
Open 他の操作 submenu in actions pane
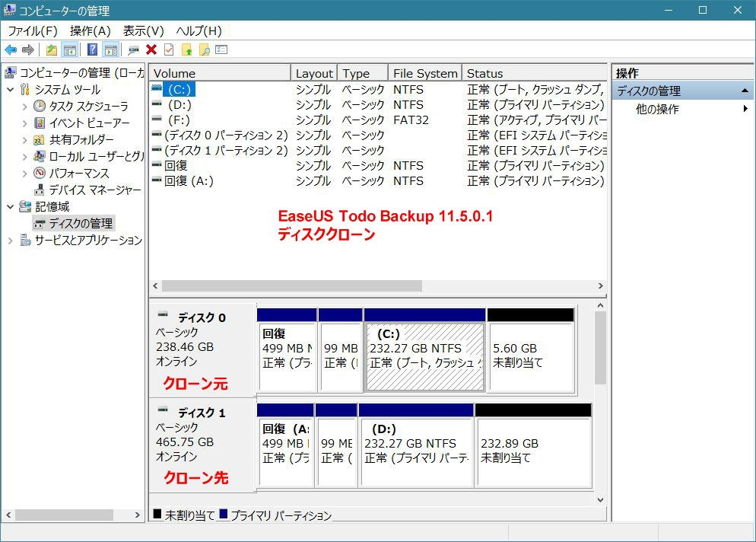coord(657,109)
